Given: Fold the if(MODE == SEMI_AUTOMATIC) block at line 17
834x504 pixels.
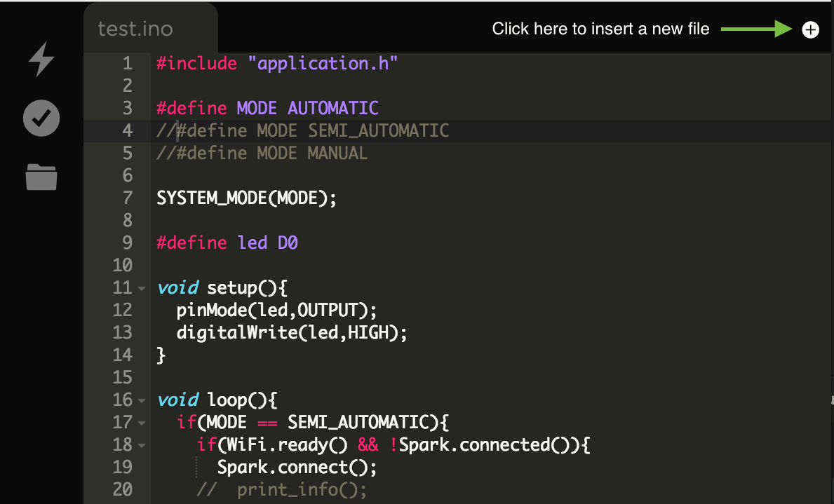Looking at the screenshot, I should tap(142, 423).
